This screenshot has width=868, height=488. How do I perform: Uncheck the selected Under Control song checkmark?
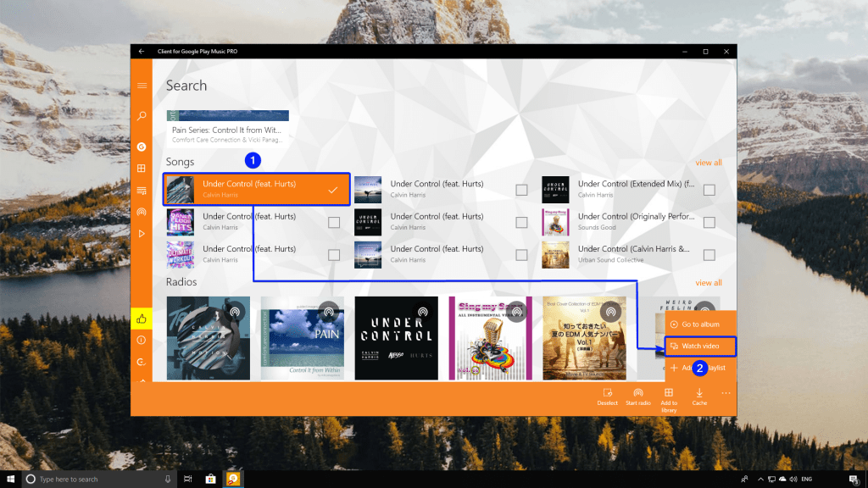coord(333,190)
